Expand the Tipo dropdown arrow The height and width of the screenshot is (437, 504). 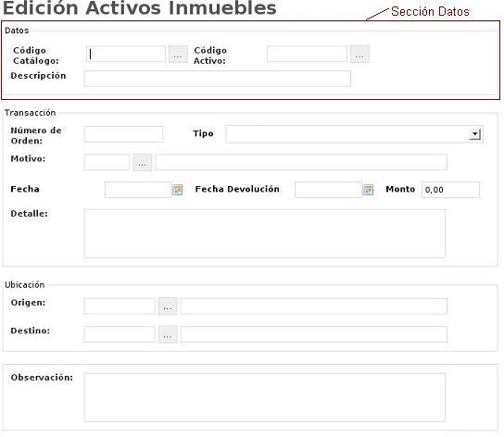pyautogui.click(x=474, y=134)
